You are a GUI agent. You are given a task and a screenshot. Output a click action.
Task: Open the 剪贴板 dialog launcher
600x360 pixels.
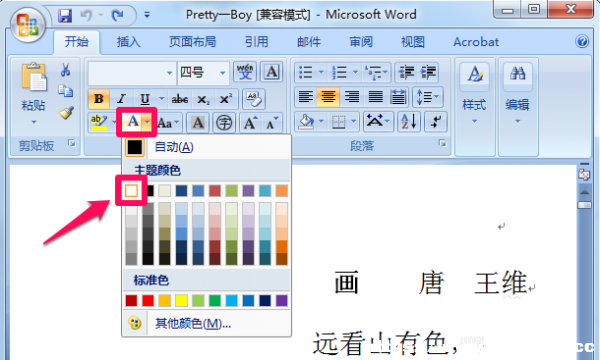[72, 143]
